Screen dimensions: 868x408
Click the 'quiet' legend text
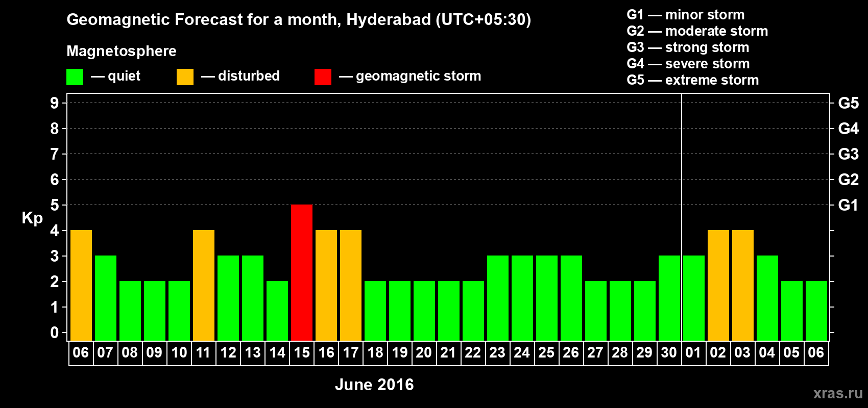tap(124, 76)
